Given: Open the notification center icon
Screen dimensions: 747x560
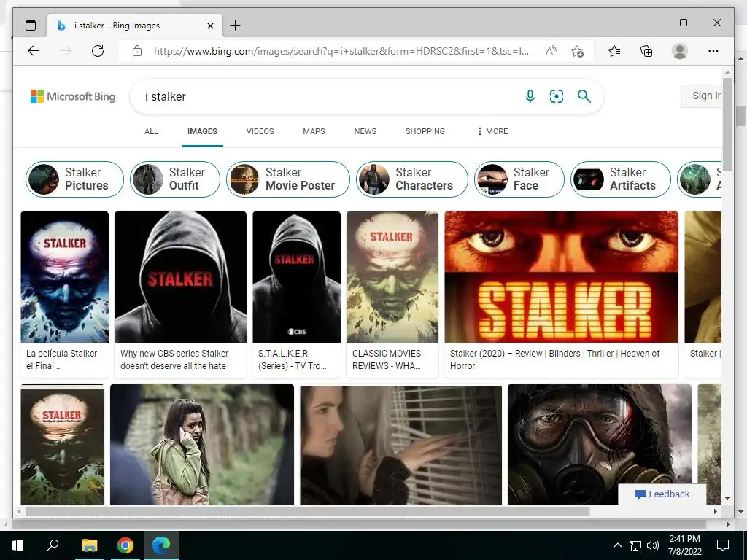Looking at the screenshot, I should coord(723,545).
